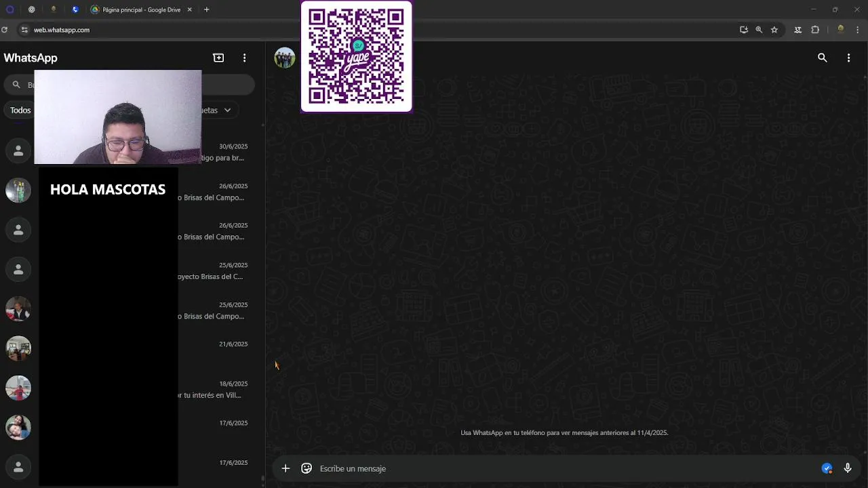Open the chat dated 30/6/2025

pos(129,150)
